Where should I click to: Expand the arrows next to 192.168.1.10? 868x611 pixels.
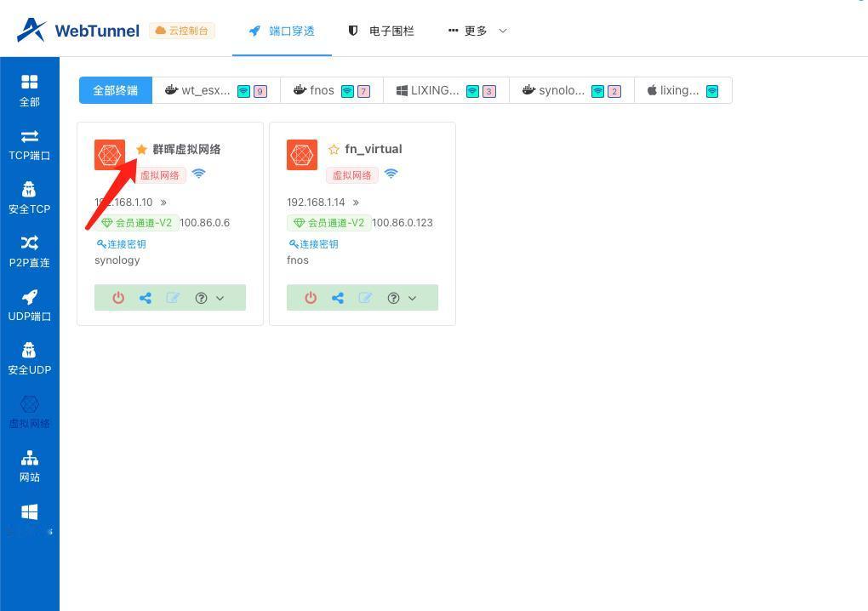(163, 203)
